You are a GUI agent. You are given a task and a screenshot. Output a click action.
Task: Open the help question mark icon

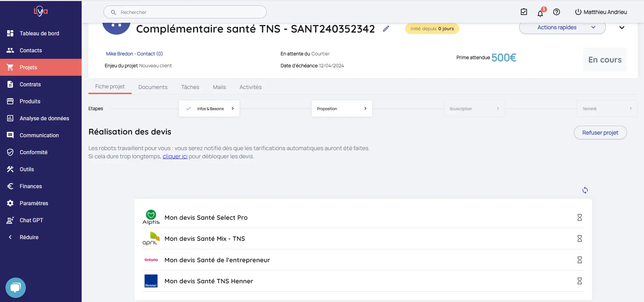click(x=557, y=12)
